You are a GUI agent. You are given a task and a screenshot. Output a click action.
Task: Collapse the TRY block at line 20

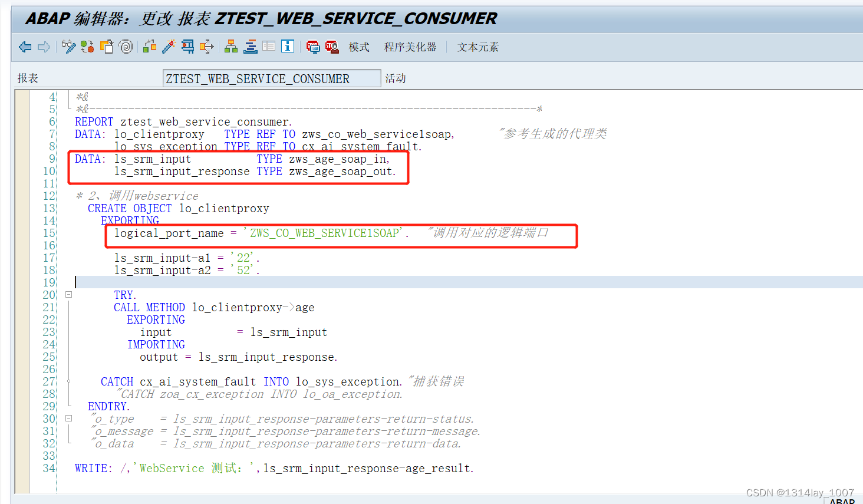pos(68,294)
